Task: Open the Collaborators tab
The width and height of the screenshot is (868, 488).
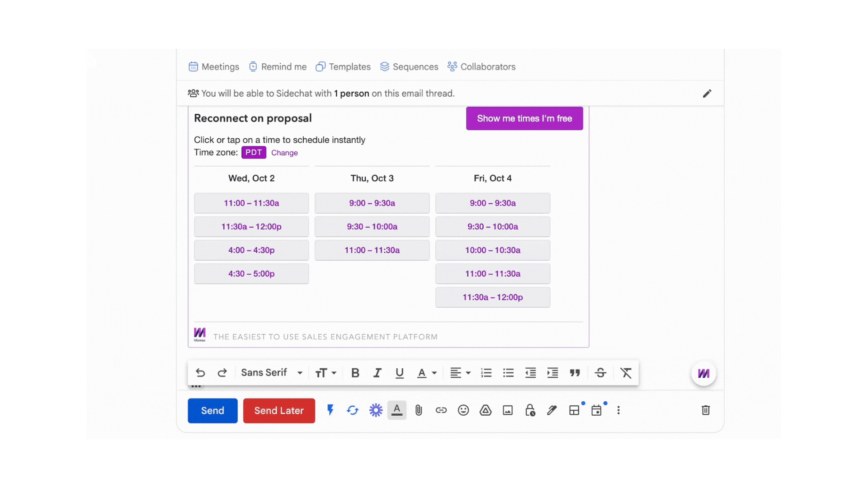Action: pos(481,67)
